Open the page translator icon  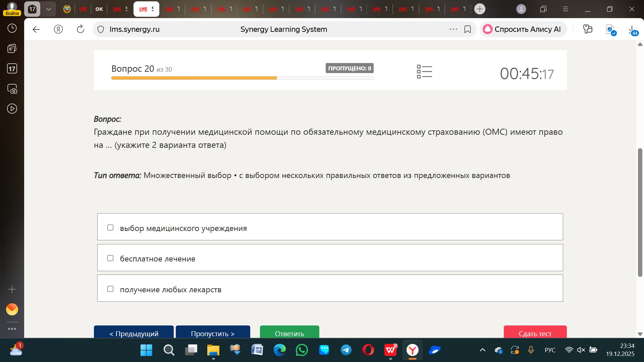pyautogui.click(x=611, y=30)
